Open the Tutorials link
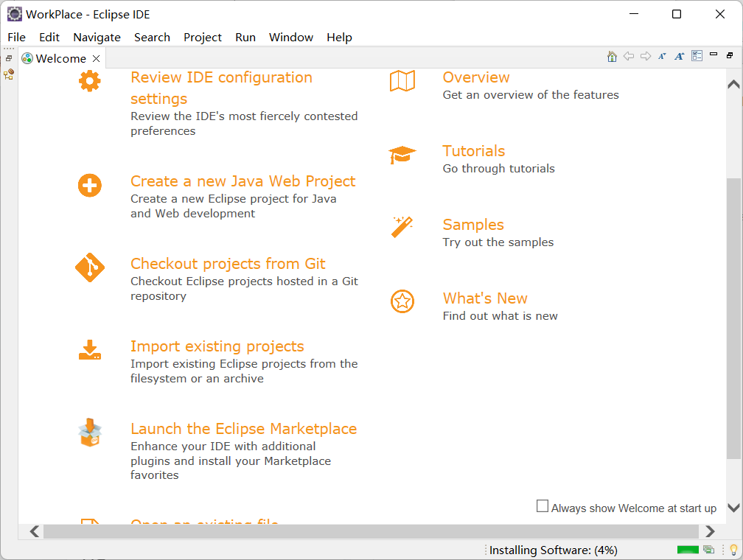 (x=474, y=150)
